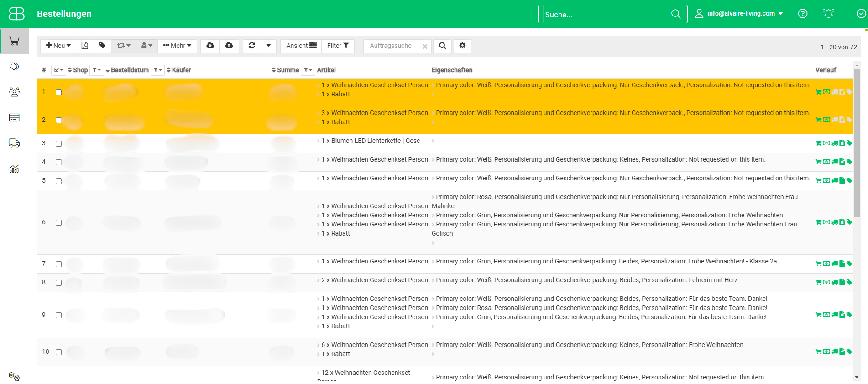Image resolution: width=868 pixels, height=384 pixels.
Task: Open the customers group icon in sidebar
Action: pyautogui.click(x=14, y=92)
